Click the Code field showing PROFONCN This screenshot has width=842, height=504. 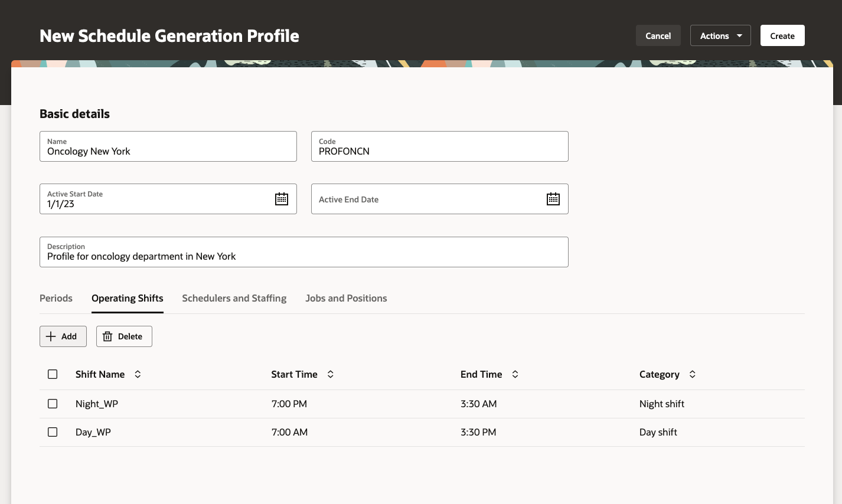pyautogui.click(x=439, y=151)
